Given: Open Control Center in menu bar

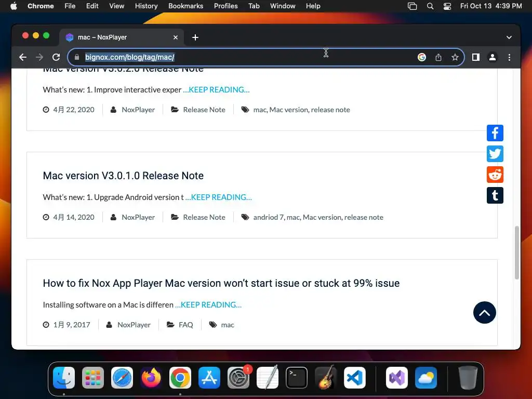Looking at the screenshot, I should coord(447,6).
